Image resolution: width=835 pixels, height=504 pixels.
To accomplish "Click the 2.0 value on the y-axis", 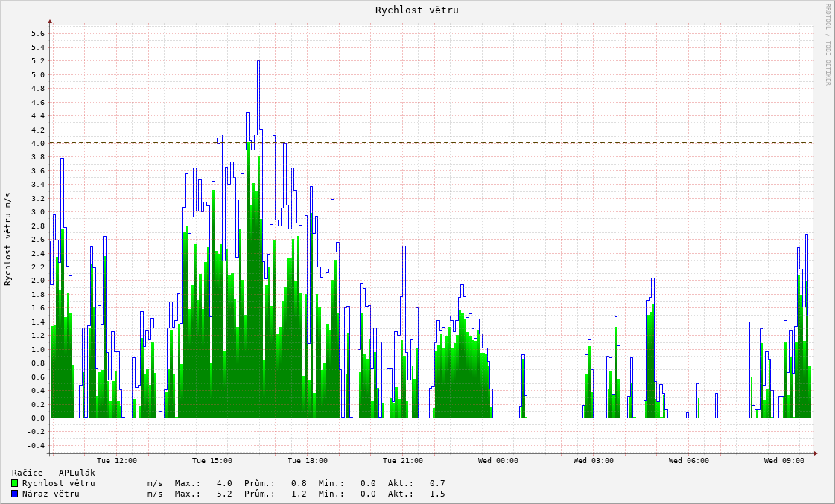I will 38,281.
